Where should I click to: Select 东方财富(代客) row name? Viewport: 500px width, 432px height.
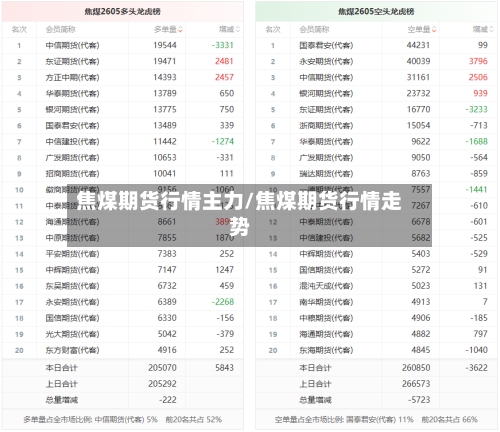(72, 350)
